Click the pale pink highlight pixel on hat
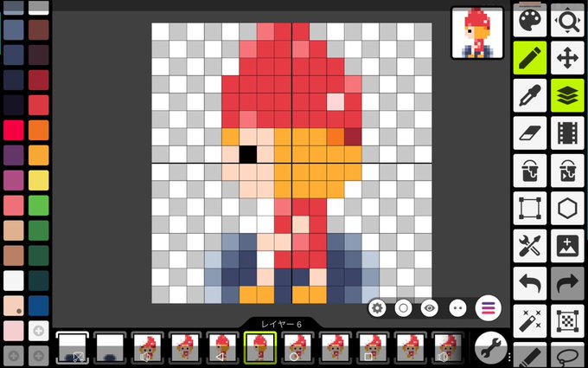Image resolution: width=588 pixels, height=368 pixels. 336,102
